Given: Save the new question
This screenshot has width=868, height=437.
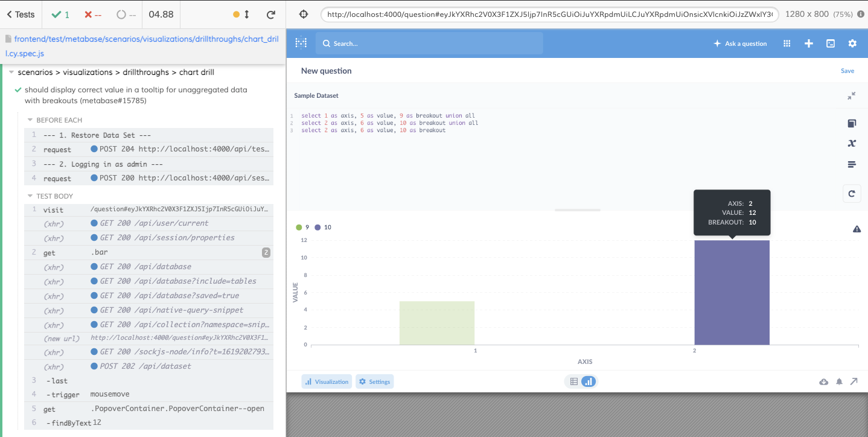Looking at the screenshot, I should (x=847, y=71).
